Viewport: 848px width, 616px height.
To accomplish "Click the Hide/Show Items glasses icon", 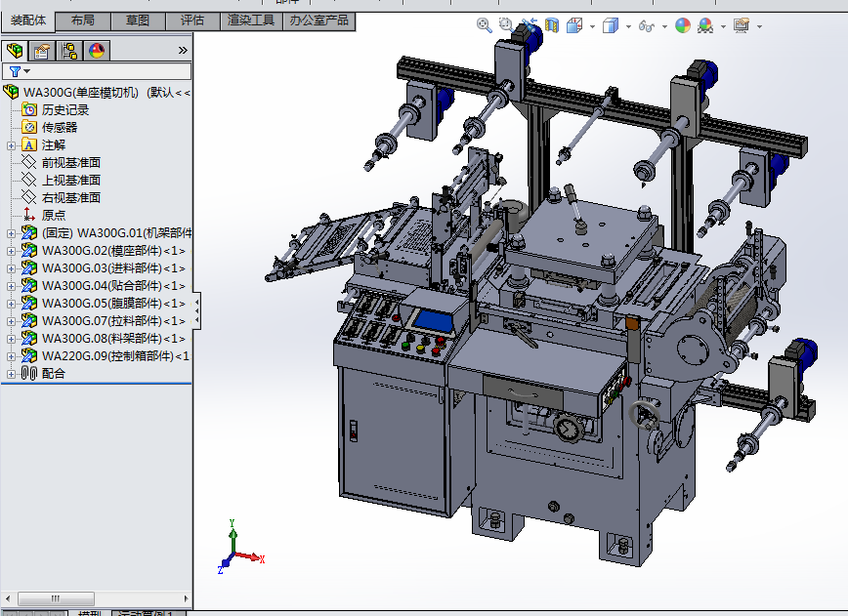I will [x=646, y=25].
